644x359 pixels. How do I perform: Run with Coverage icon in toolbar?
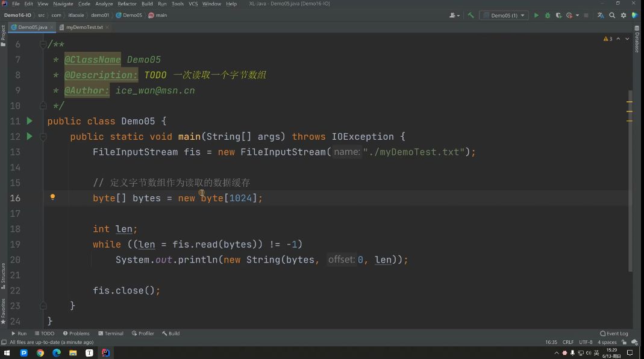click(x=558, y=15)
